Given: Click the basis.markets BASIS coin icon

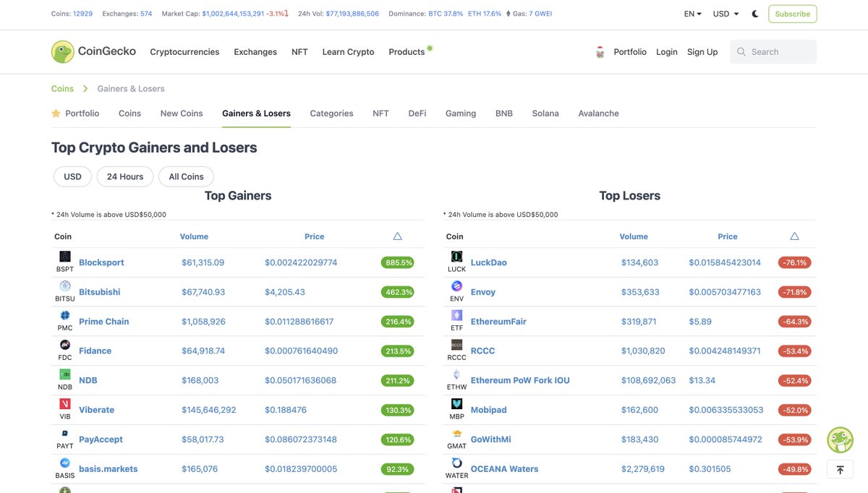Looking at the screenshot, I should [65, 463].
